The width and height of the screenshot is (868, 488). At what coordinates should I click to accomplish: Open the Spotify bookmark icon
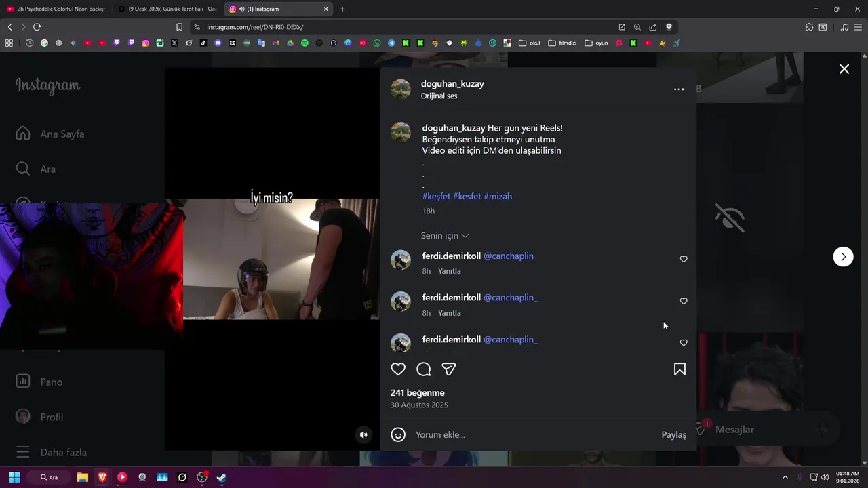pos(304,43)
